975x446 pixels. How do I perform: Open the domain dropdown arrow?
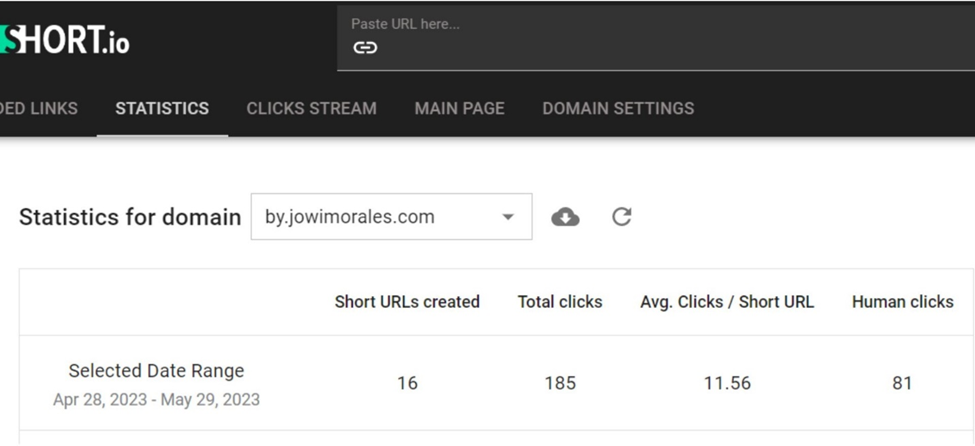[508, 217]
